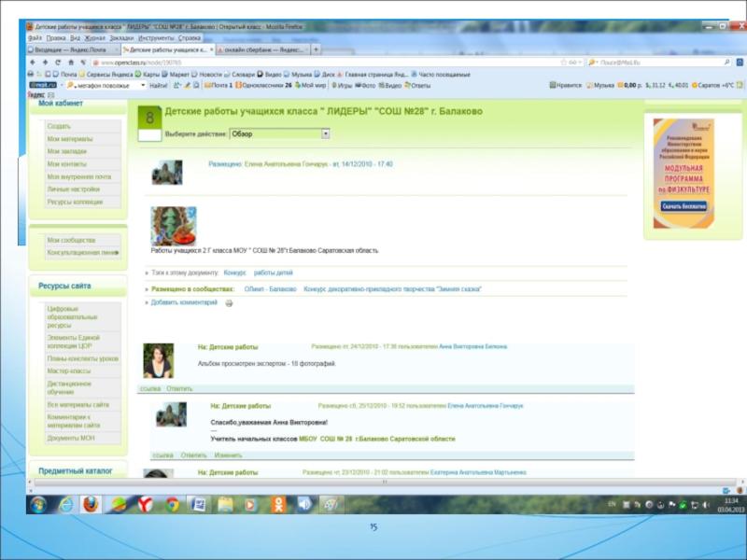747x560 pixels.
Task: Click the print icon beside Добавить комментарий
Action: 229,303
